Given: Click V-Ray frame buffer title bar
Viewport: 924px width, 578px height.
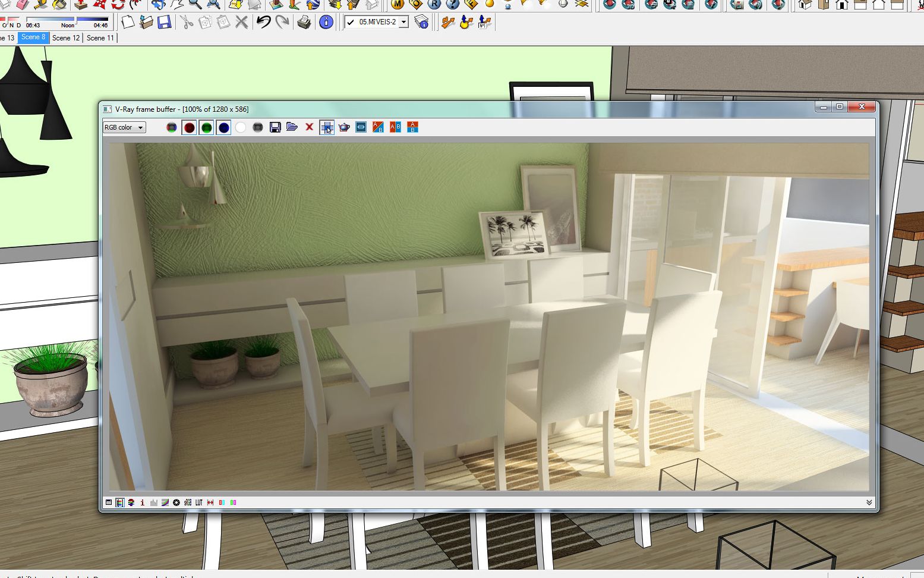Looking at the screenshot, I should tap(458, 109).
